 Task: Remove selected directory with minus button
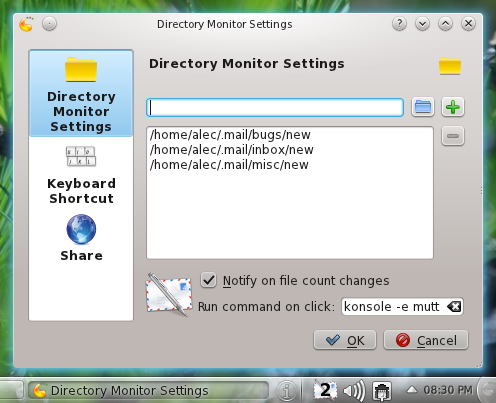pyautogui.click(x=453, y=136)
